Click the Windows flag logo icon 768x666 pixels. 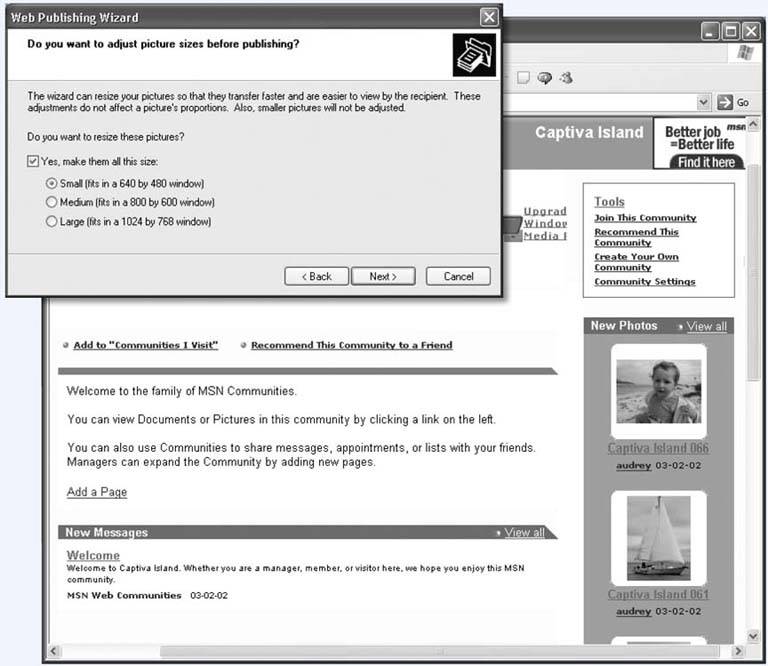point(745,52)
